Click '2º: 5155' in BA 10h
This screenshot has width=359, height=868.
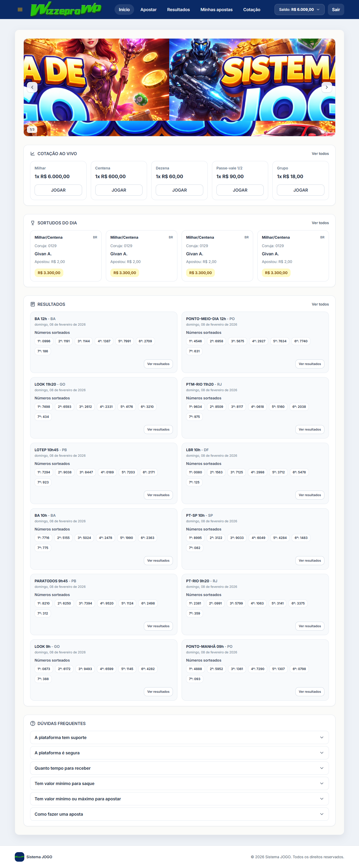63,538
